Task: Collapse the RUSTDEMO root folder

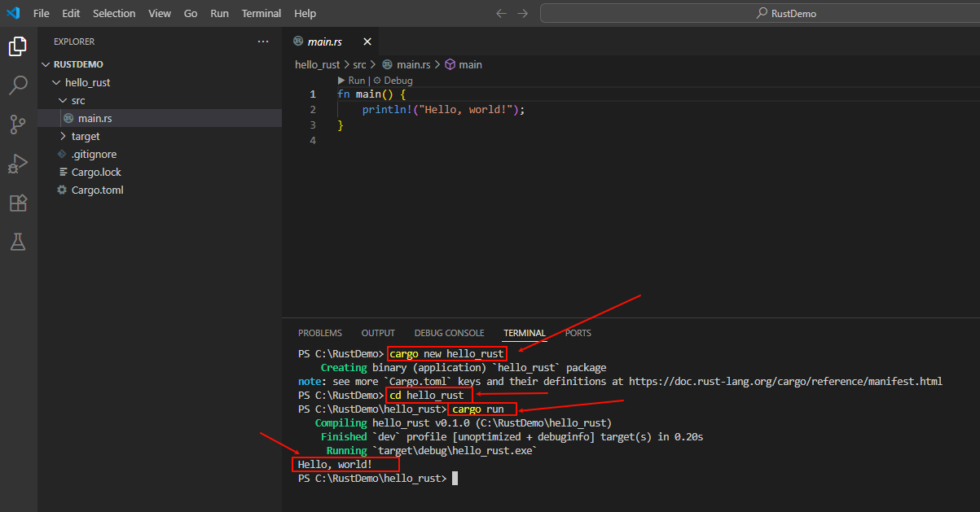Action: 46,64
